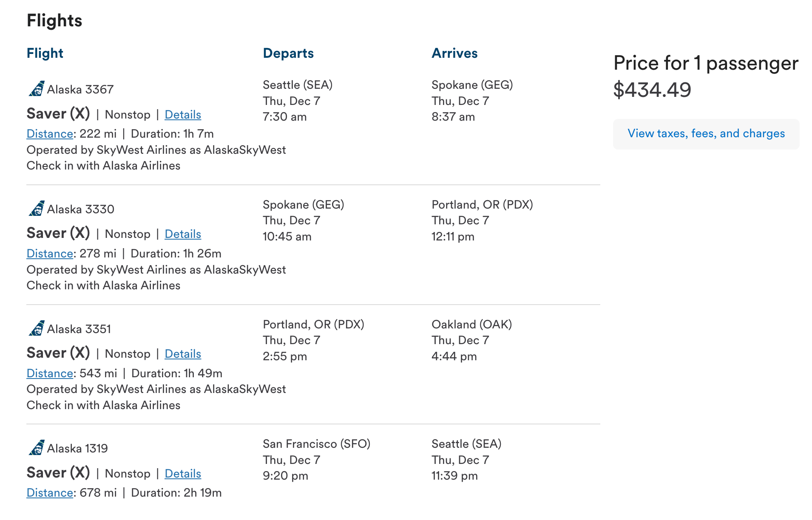Click the Departs column header
This screenshot has width=812, height=520.
[x=288, y=53]
